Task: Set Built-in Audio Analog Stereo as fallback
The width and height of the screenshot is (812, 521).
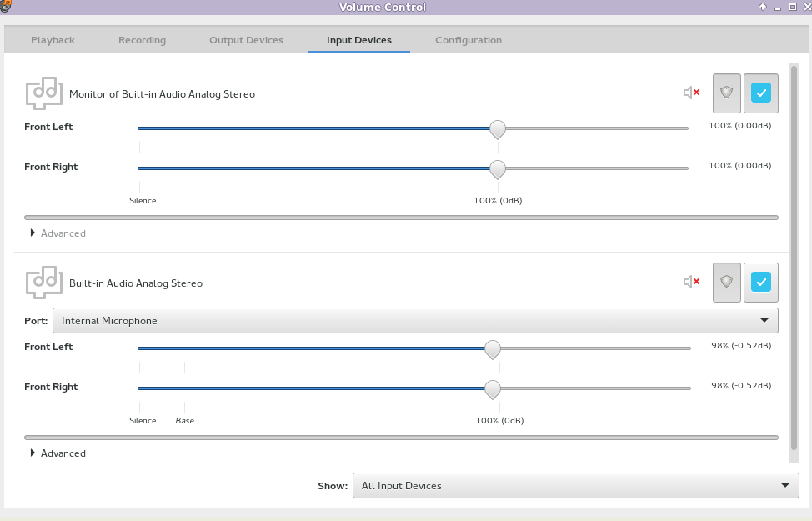Action: 760,283
